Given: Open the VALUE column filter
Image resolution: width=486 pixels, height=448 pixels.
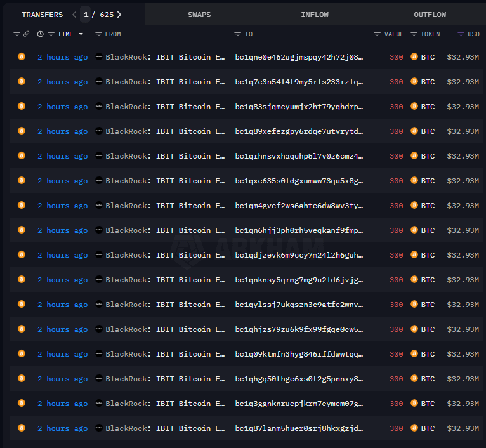Looking at the screenshot, I should pyautogui.click(x=377, y=34).
